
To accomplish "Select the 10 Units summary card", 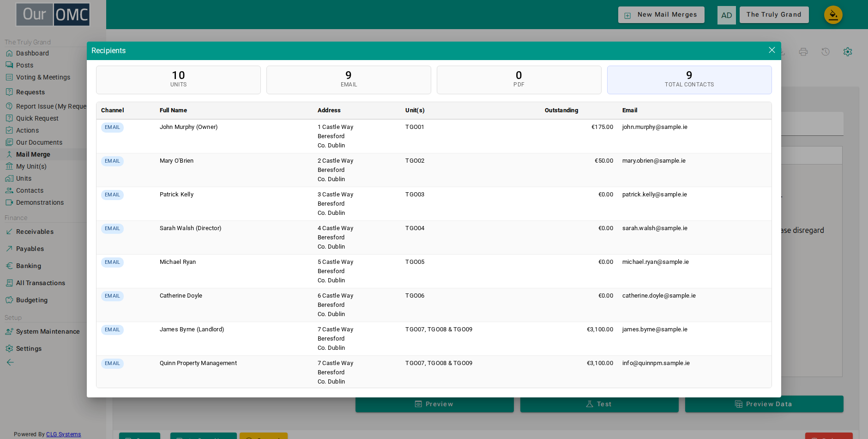I will click(x=178, y=80).
